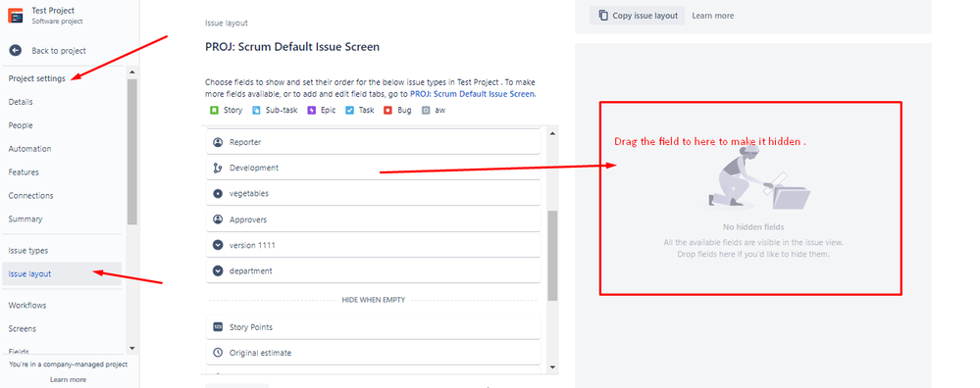Click the Project settings heading
The width and height of the screenshot is (980, 388).
(37, 78)
